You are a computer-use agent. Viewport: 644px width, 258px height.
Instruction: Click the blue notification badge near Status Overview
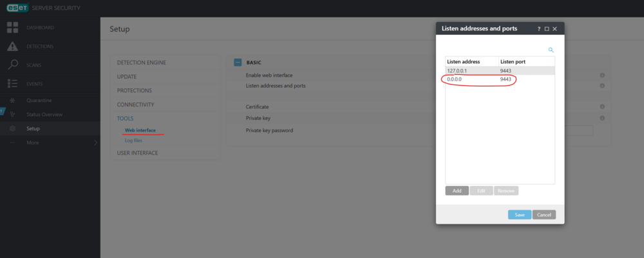(2, 112)
